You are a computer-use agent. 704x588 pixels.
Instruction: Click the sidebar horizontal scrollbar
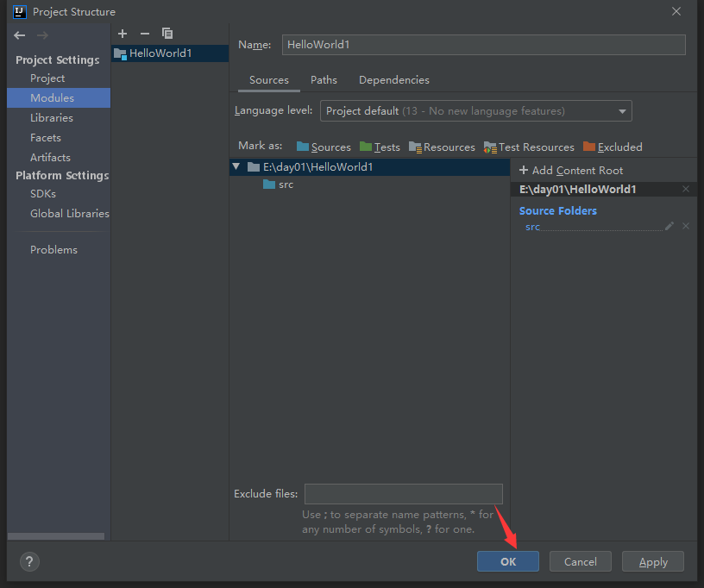56,536
